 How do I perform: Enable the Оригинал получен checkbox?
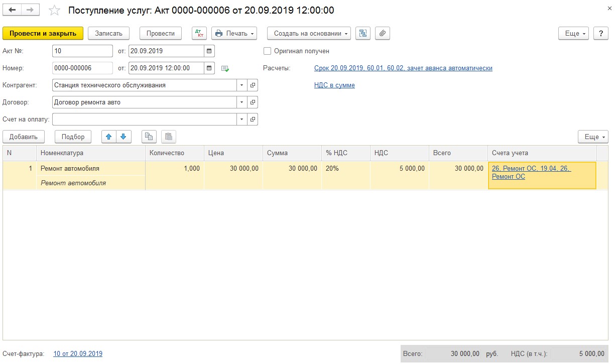coord(267,51)
